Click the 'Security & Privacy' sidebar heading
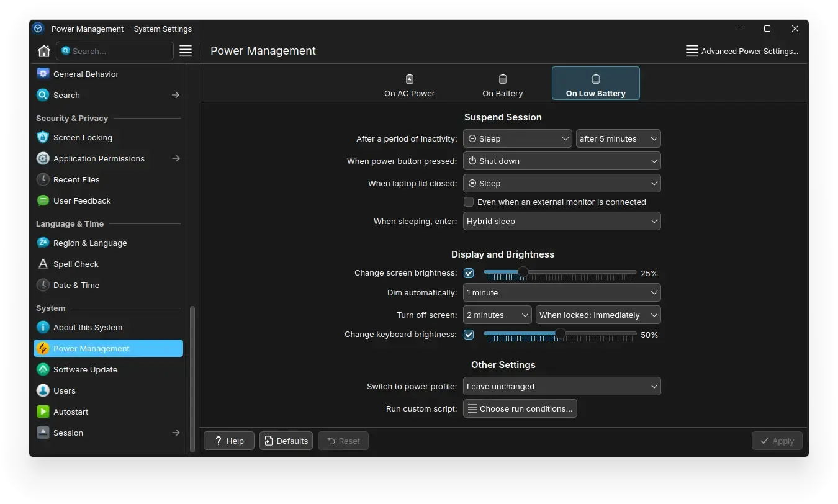 72,118
